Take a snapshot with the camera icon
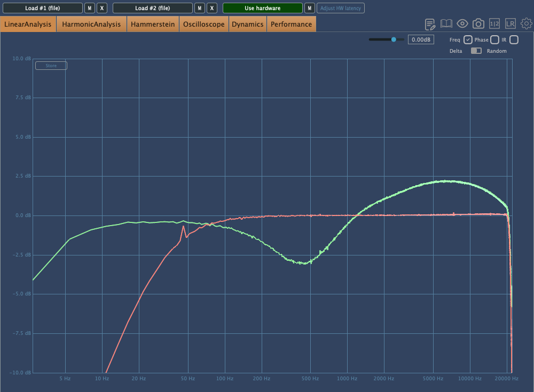 (x=478, y=24)
